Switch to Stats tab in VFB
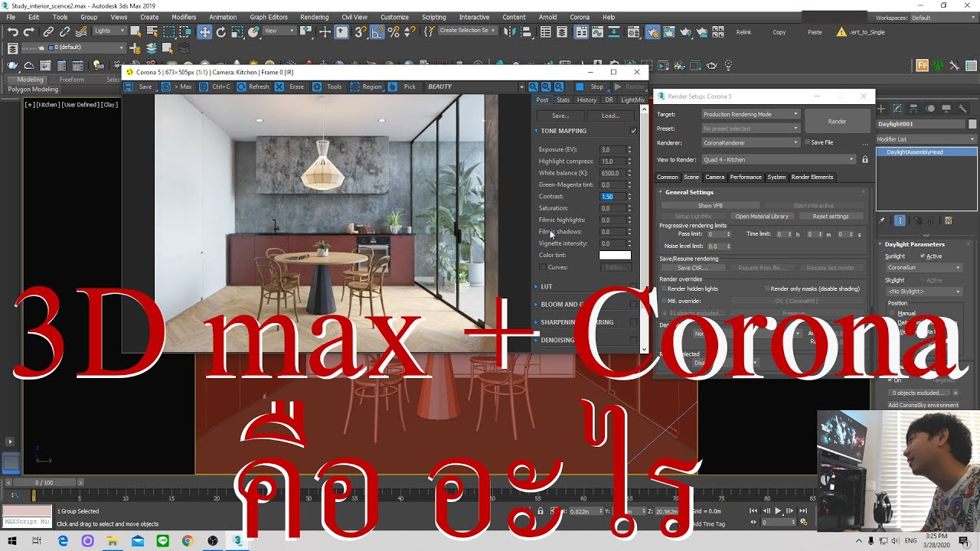The height and width of the screenshot is (551, 980). 563,100
